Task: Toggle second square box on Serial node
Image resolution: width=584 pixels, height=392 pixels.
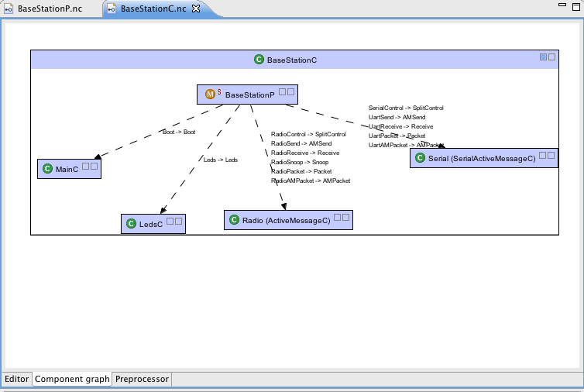Action: (x=551, y=155)
